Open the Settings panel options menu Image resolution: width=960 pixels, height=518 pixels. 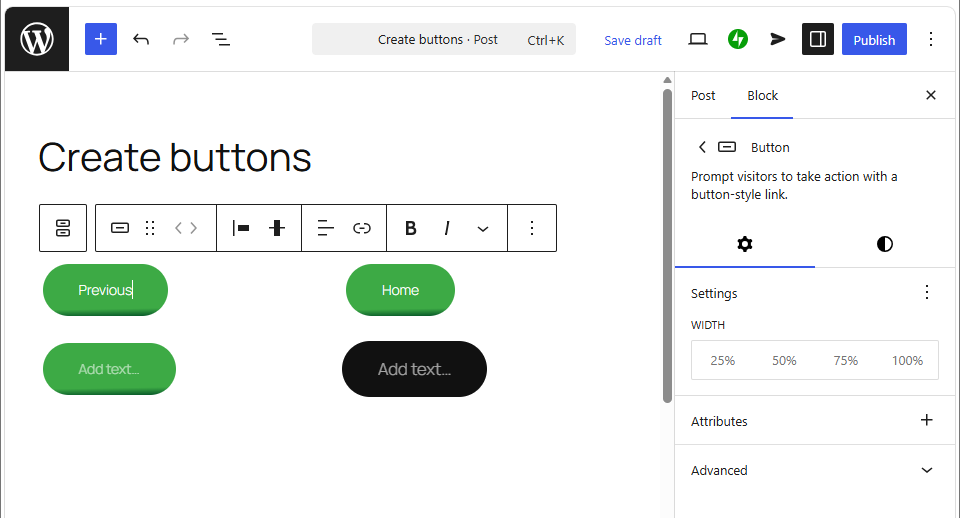click(x=926, y=292)
